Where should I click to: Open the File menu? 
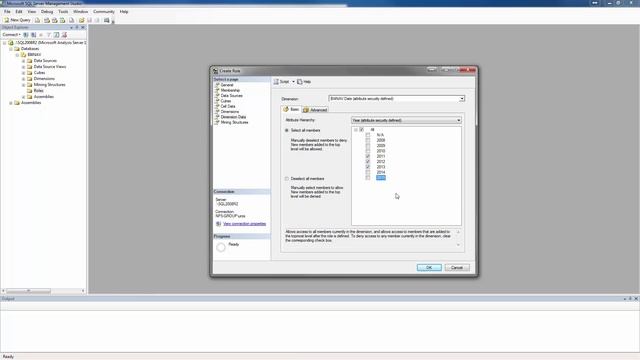[7, 11]
